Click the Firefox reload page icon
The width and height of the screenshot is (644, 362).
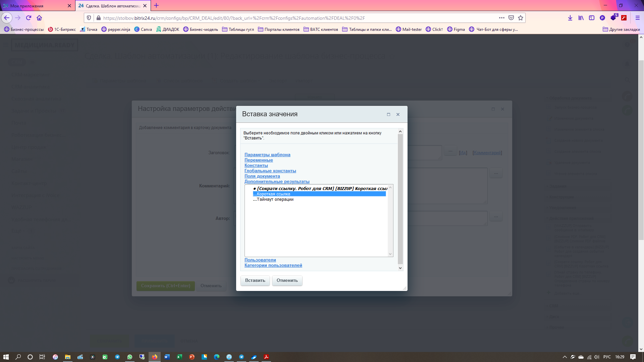(29, 18)
